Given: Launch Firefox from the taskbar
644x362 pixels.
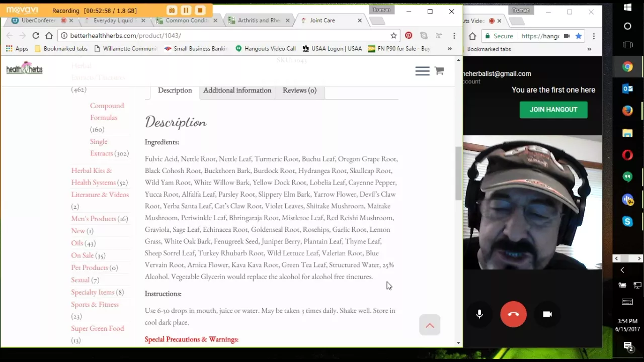Looking at the screenshot, I should pos(627,111).
